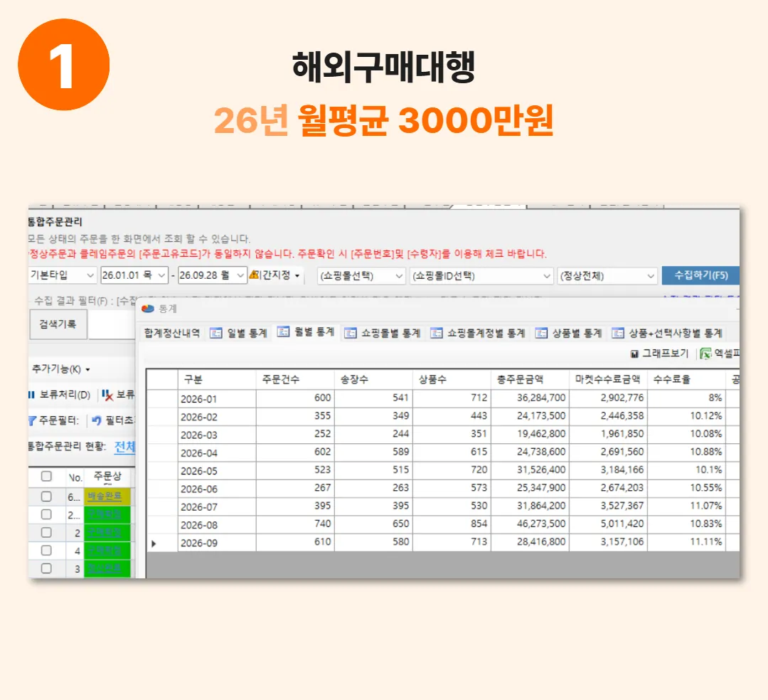Click the 전체 status link
Image resolution: width=768 pixels, height=700 pixels.
click(124, 446)
